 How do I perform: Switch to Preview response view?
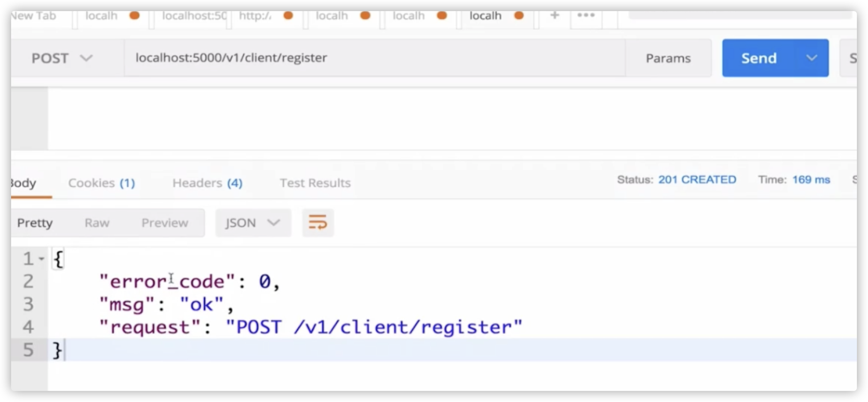coord(165,223)
